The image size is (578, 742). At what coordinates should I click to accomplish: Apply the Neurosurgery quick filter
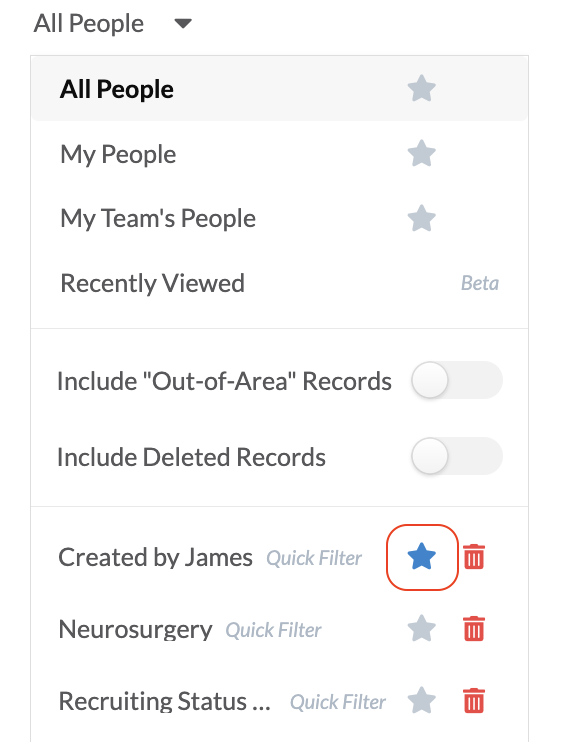pos(135,629)
